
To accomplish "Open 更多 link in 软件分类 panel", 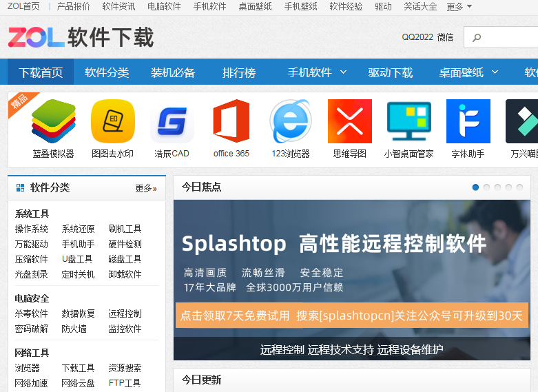I will click(x=145, y=188).
